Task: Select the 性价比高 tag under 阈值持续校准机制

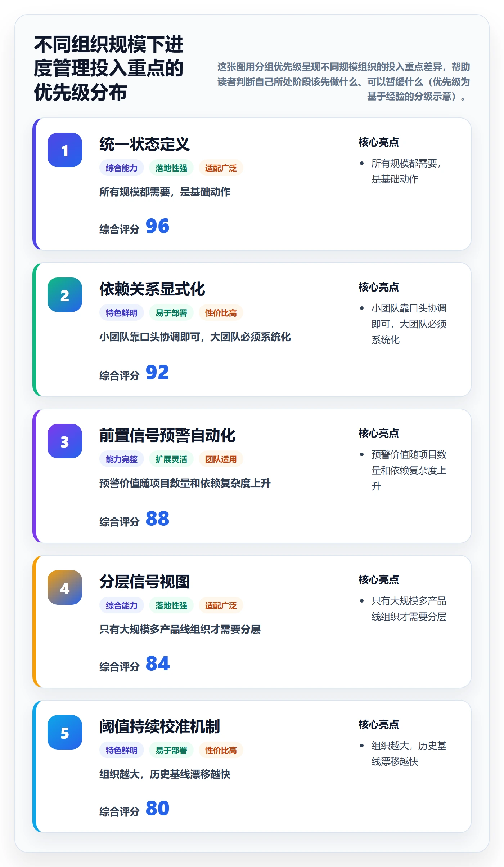Action: (221, 750)
